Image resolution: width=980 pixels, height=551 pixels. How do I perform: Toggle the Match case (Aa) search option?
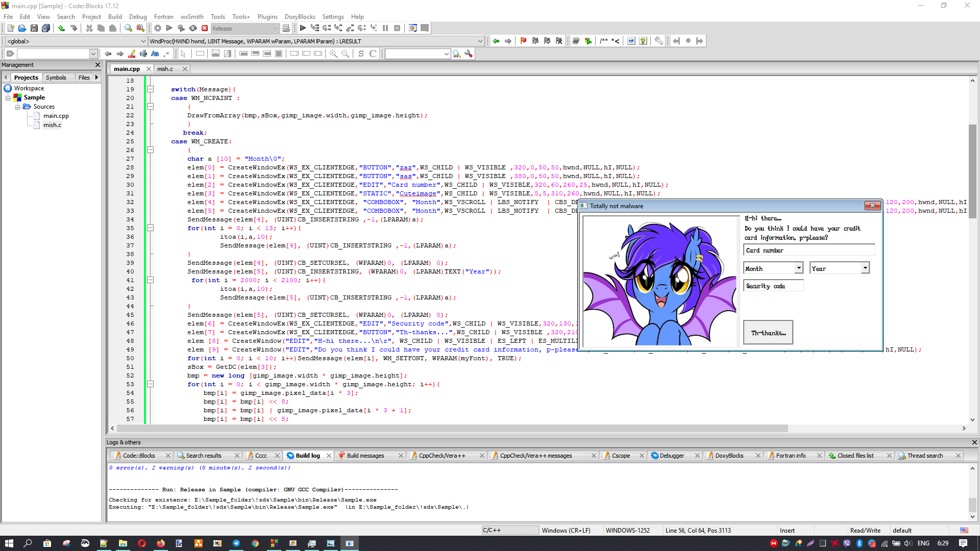(x=155, y=54)
